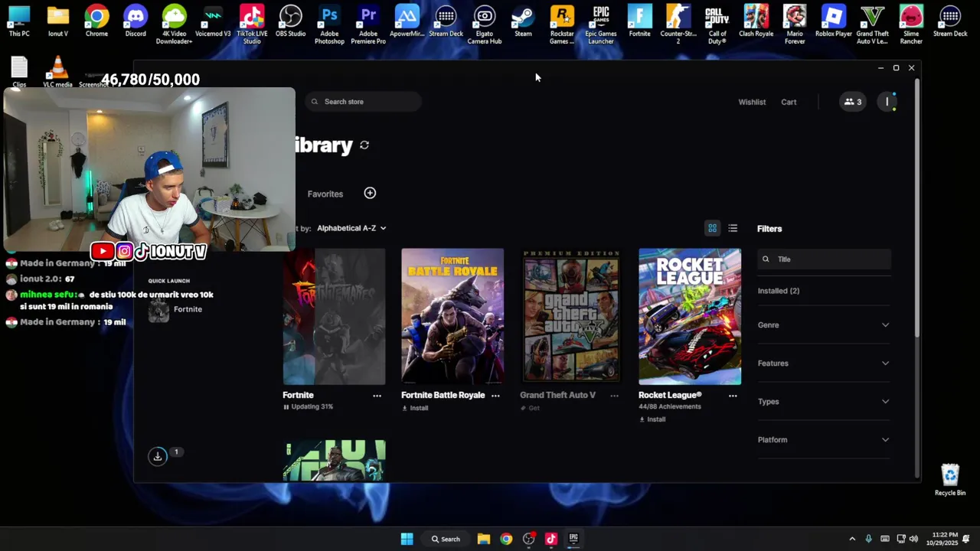Screen dimensions: 980x551
Task: Open Adobe Premiere Pro desktop shortcut
Action: [368, 24]
